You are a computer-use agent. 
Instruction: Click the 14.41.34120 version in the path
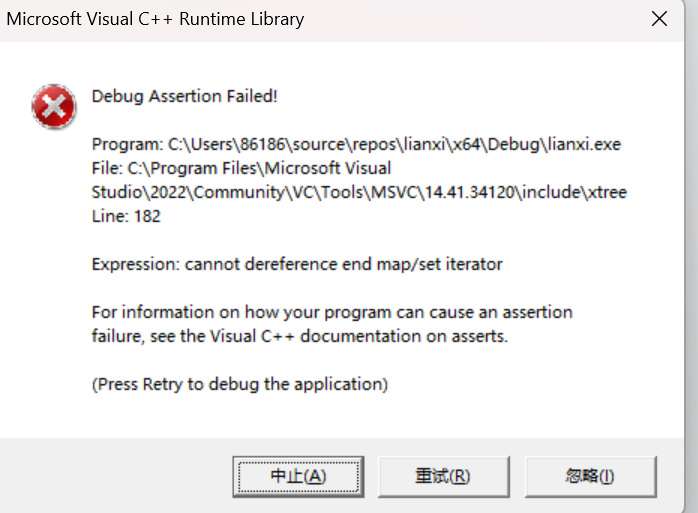pos(470,192)
